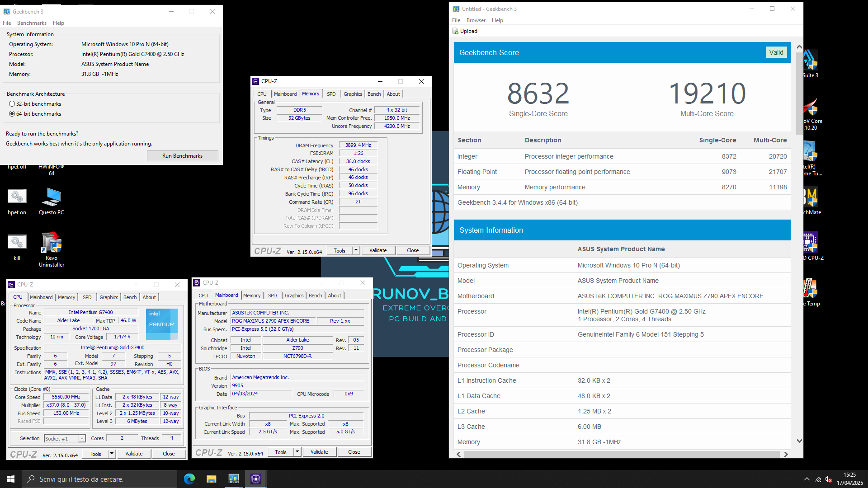This screenshot has height=488, width=868.
Task: Open Help menu in Geekbench 3 launcher
Action: click(x=58, y=23)
